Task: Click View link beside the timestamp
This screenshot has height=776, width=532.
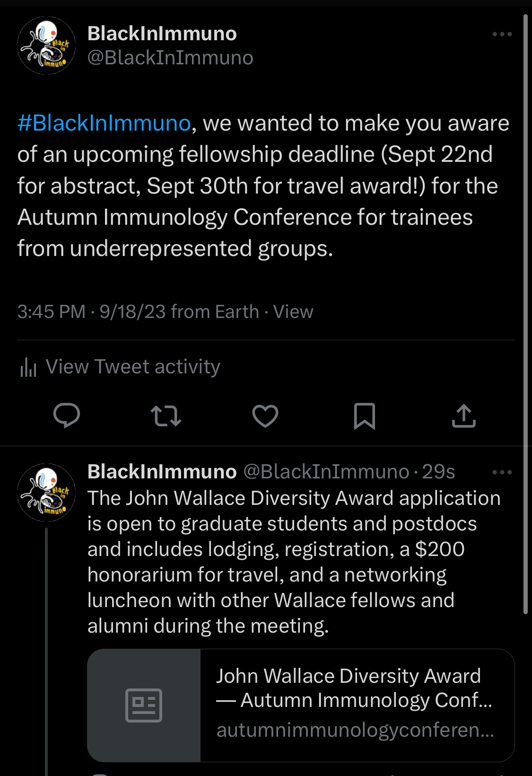Action: (x=293, y=312)
